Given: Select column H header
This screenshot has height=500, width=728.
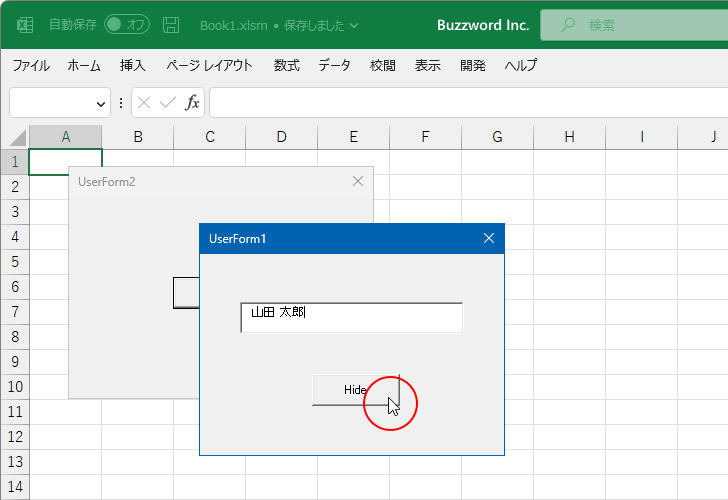Looking at the screenshot, I should 570,137.
